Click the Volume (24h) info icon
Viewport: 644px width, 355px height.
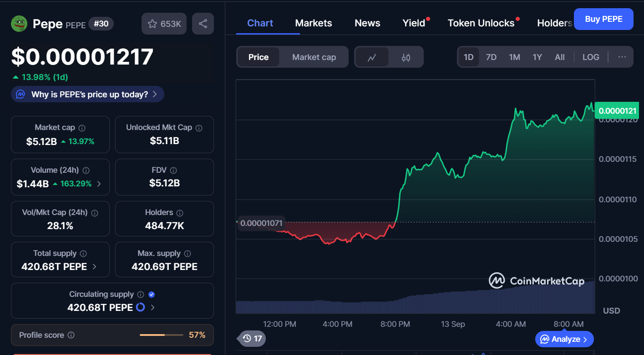[86, 170]
